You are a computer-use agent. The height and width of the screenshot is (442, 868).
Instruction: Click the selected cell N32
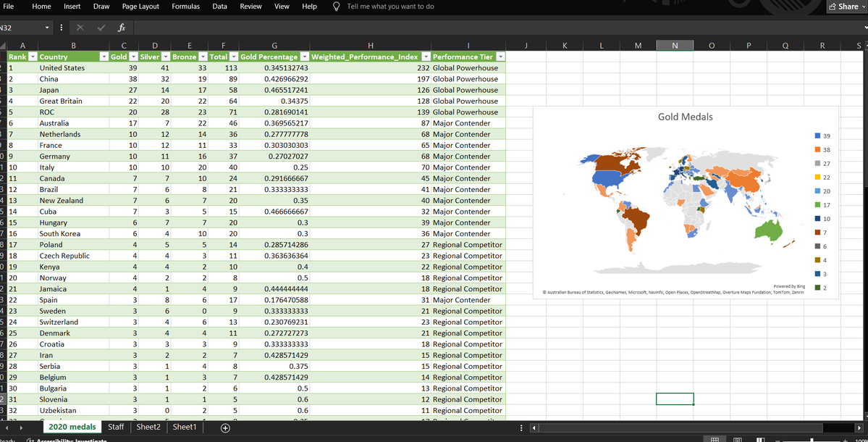click(x=675, y=399)
